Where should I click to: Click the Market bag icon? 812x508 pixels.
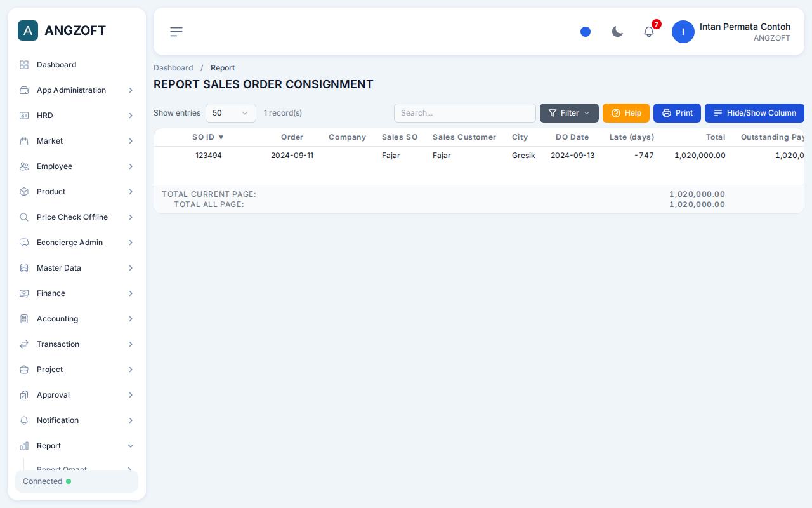(x=24, y=141)
